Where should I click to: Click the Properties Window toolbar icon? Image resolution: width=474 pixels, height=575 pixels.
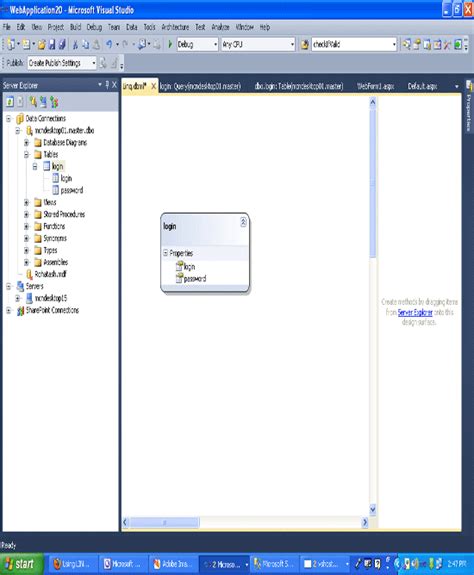pyautogui.click(x=417, y=44)
